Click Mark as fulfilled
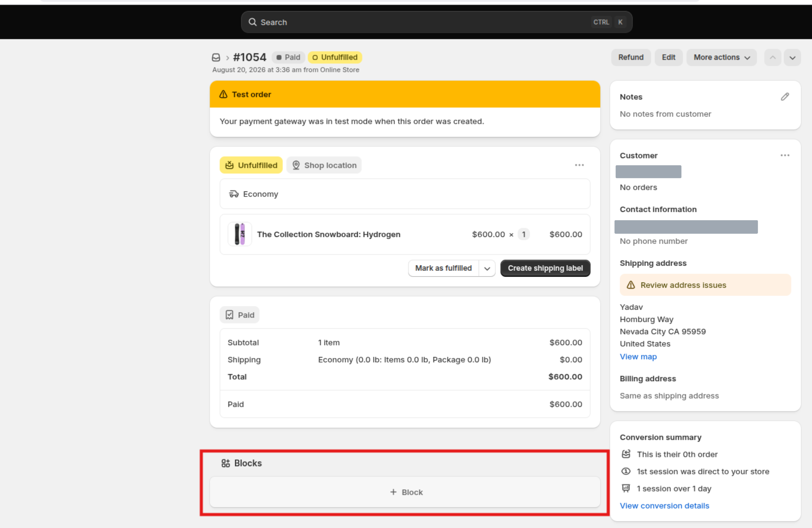Viewport: 812px width, 528px height. click(x=443, y=268)
